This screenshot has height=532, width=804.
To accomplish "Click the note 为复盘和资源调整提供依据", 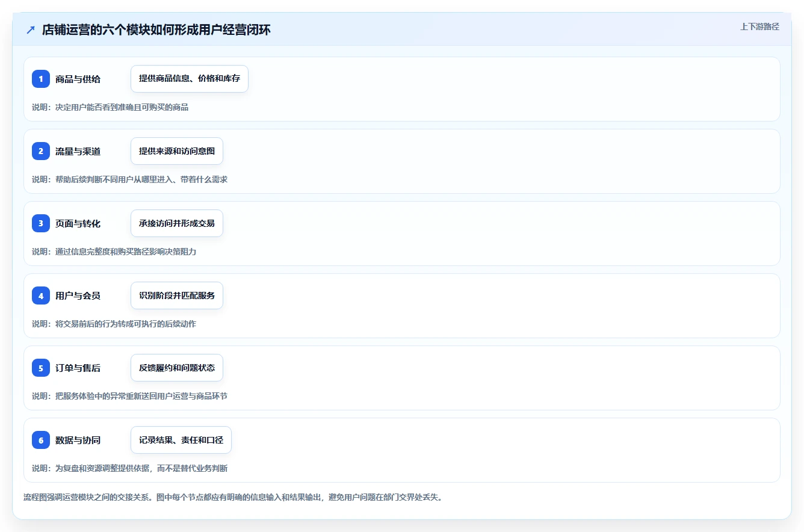I will 129,468.
